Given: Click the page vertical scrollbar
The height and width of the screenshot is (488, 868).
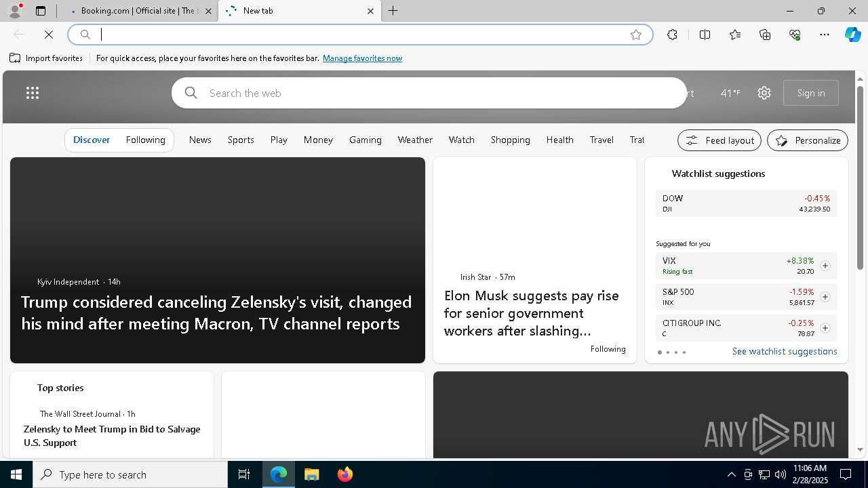Looking at the screenshot, I should tap(861, 178).
